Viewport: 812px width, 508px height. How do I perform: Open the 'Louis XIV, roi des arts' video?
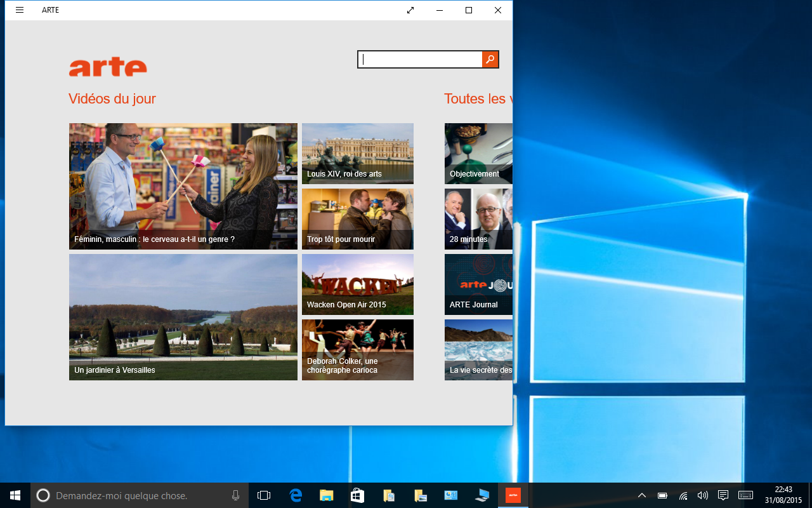[358, 154]
